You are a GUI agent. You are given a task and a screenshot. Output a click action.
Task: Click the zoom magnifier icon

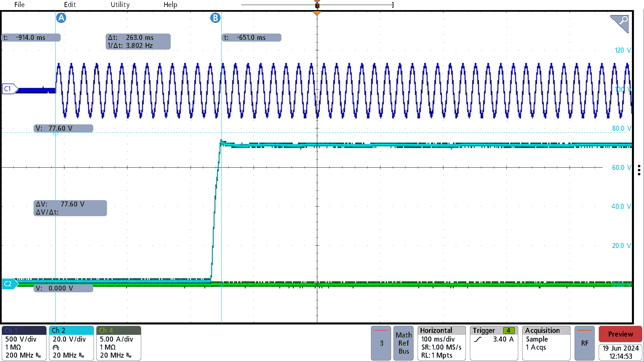coord(620,23)
